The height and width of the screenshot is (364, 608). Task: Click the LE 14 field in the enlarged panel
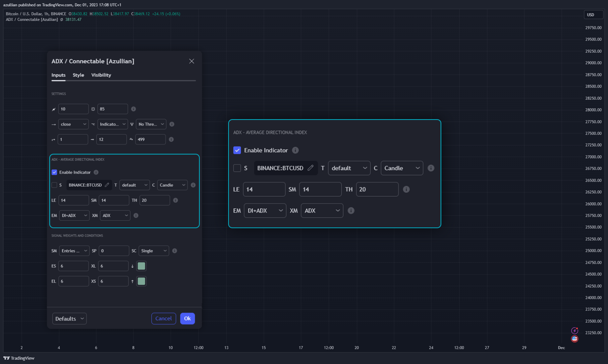coord(264,189)
